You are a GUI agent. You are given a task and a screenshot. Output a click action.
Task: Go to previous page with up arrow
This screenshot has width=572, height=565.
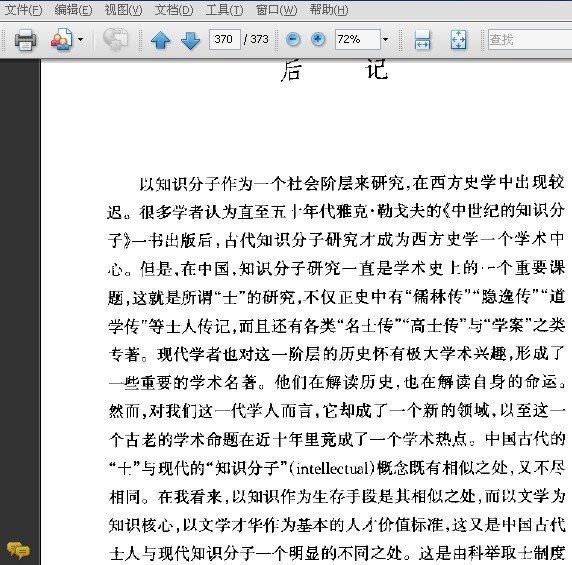click(161, 40)
